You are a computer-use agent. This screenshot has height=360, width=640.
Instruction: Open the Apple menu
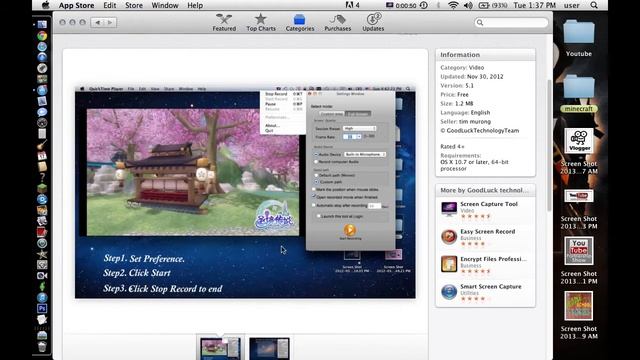pyautogui.click(x=46, y=5)
